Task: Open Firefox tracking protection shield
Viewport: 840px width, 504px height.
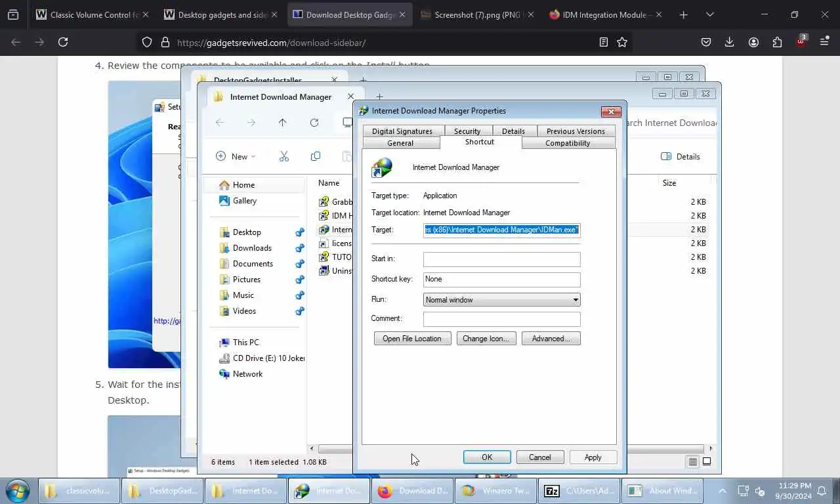Action: [x=147, y=42]
